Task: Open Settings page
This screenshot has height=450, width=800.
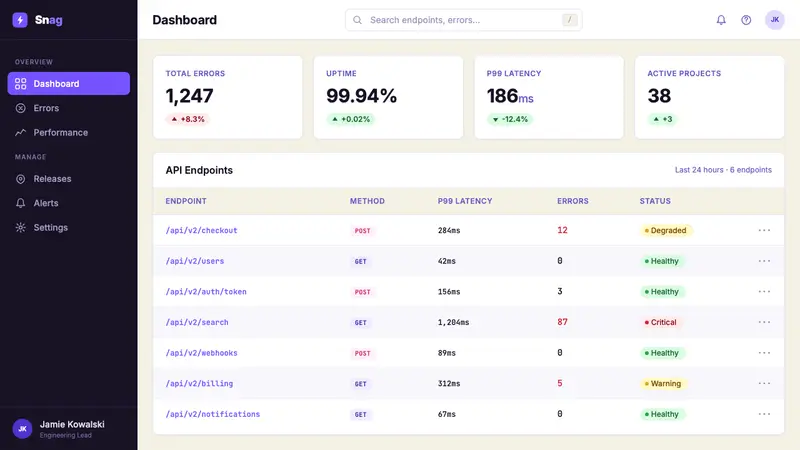Action: pyautogui.click(x=69, y=228)
